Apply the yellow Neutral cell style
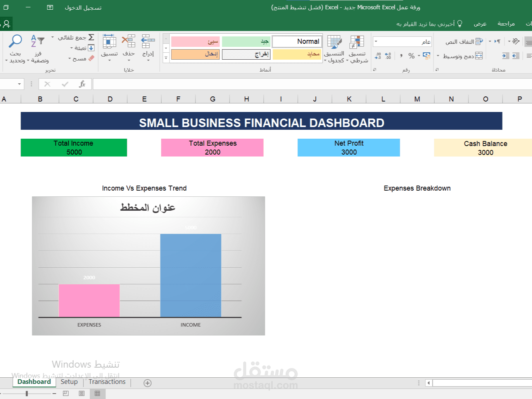This screenshot has height=399, width=532. click(297, 54)
